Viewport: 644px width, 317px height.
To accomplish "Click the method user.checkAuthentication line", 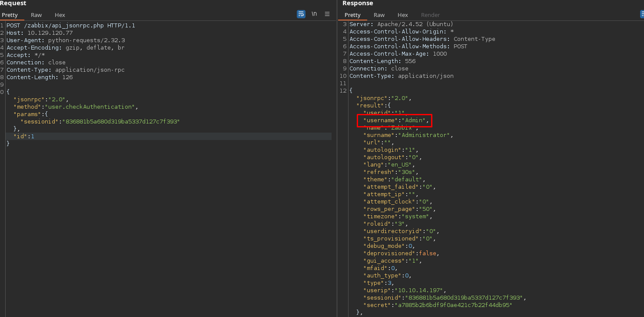I will tap(76, 107).
